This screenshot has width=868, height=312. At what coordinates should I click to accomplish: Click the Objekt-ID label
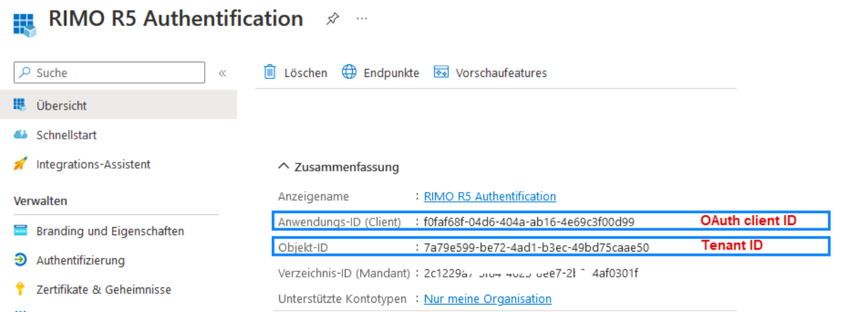tap(303, 248)
